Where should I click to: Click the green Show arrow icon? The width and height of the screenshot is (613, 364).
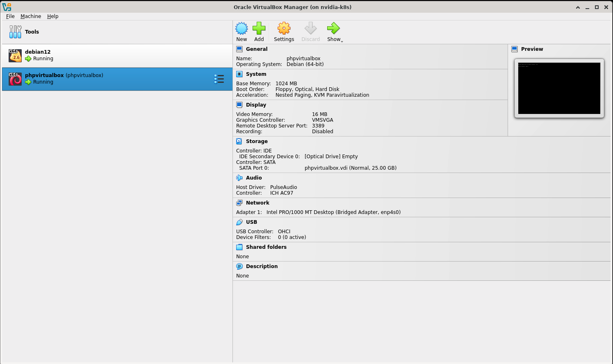pyautogui.click(x=333, y=28)
